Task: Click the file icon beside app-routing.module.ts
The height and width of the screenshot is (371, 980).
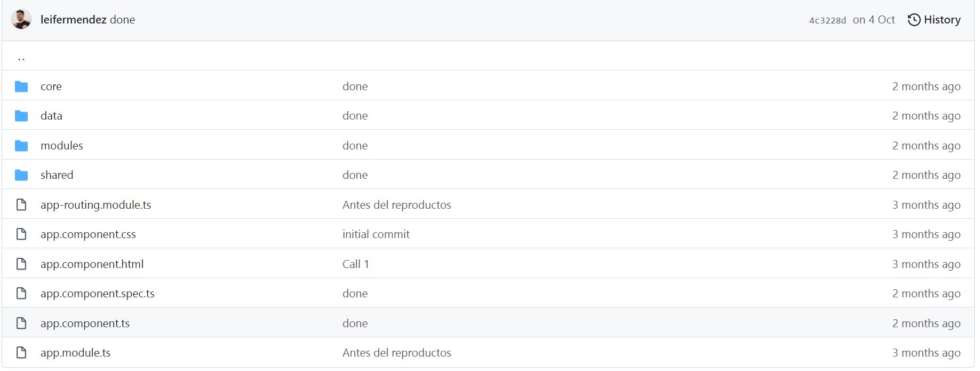Action: 21,204
